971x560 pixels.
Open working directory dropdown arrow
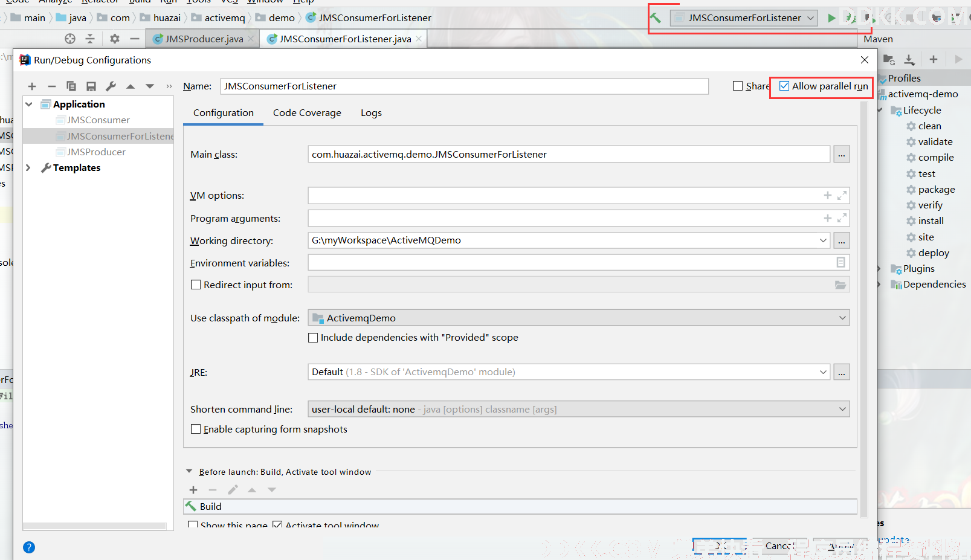(823, 240)
